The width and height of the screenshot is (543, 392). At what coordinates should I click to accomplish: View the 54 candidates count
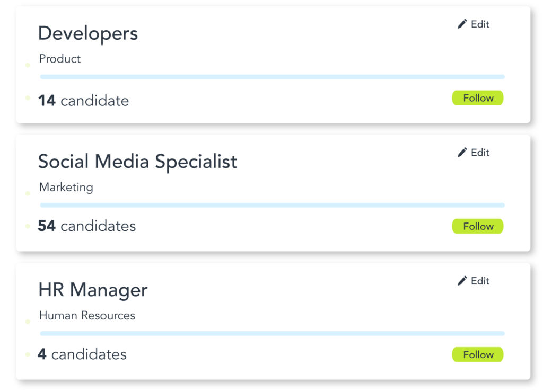pos(87,226)
